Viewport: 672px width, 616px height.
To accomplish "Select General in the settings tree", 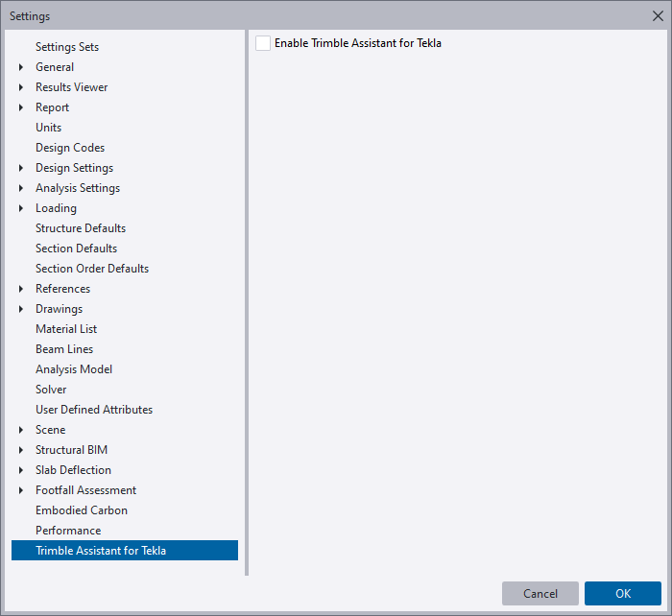I will 55,67.
